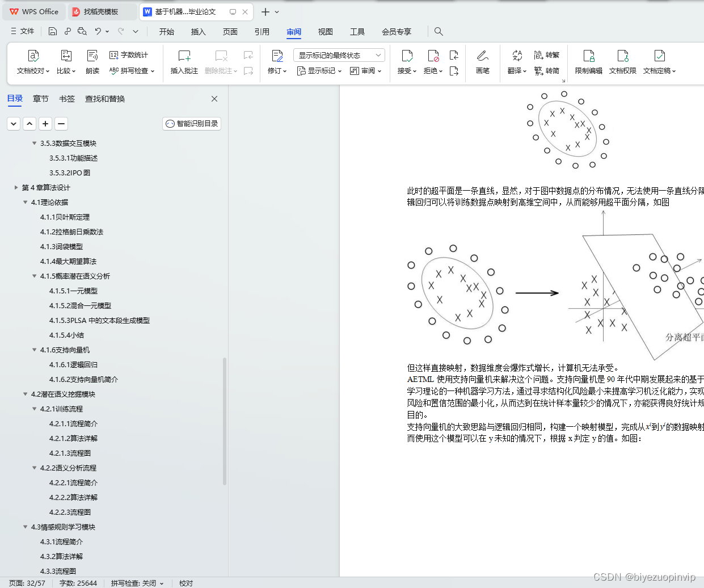
Task: Switch to 章节 tab in navigation pane
Action: (x=41, y=99)
